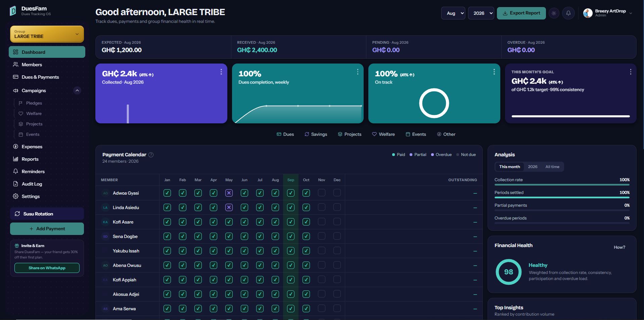644x320 pixels.
Task: Click Adwoa Gyasi's AG avatar
Action: [105, 193]
